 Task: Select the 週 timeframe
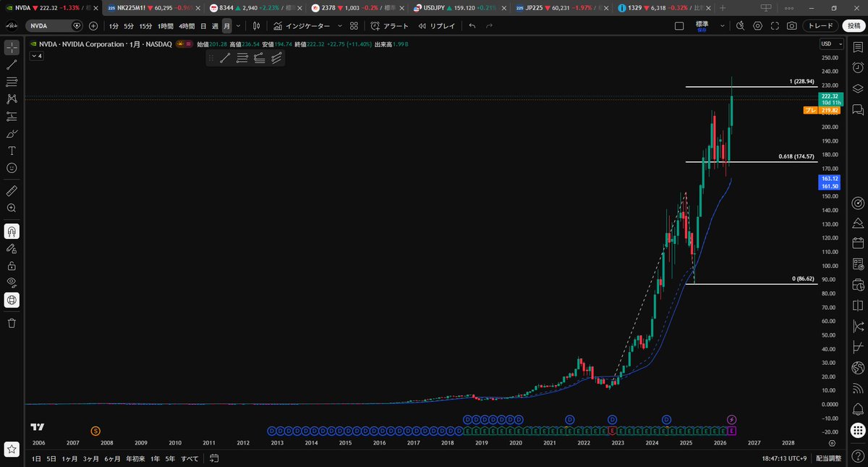[x=215, y=25]
